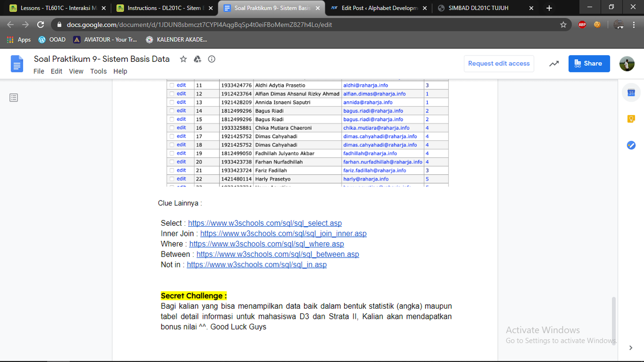Image resolution: width=644 pixels, height=362 pixels.
Task: Open the Apps bookmarks shortcut
Action: (x=19, y=39)
